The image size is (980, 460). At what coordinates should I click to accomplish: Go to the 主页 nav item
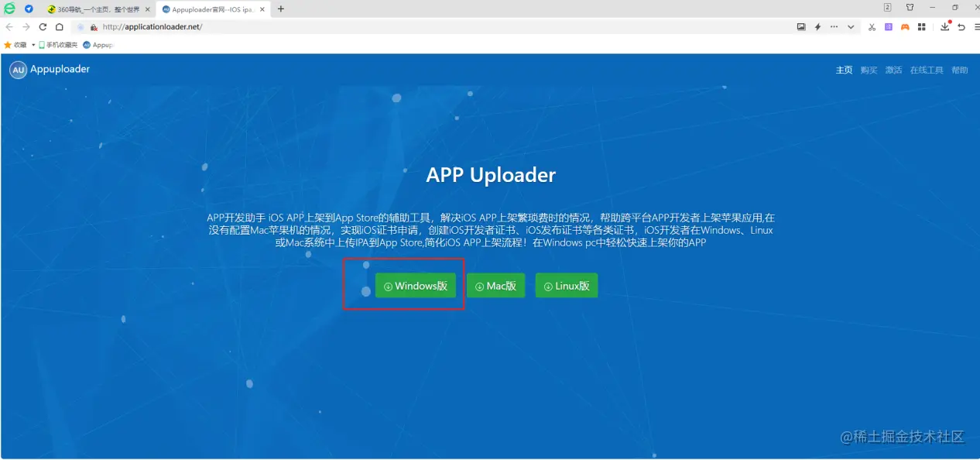coord(844,70)
